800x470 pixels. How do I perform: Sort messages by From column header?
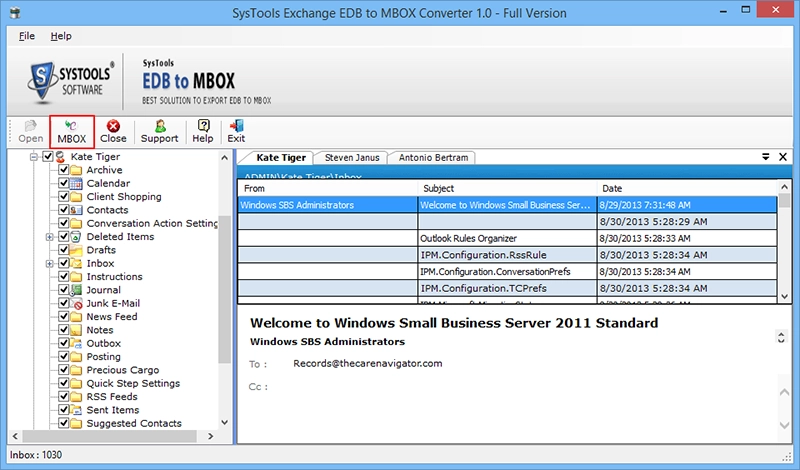tap(328, 188)
